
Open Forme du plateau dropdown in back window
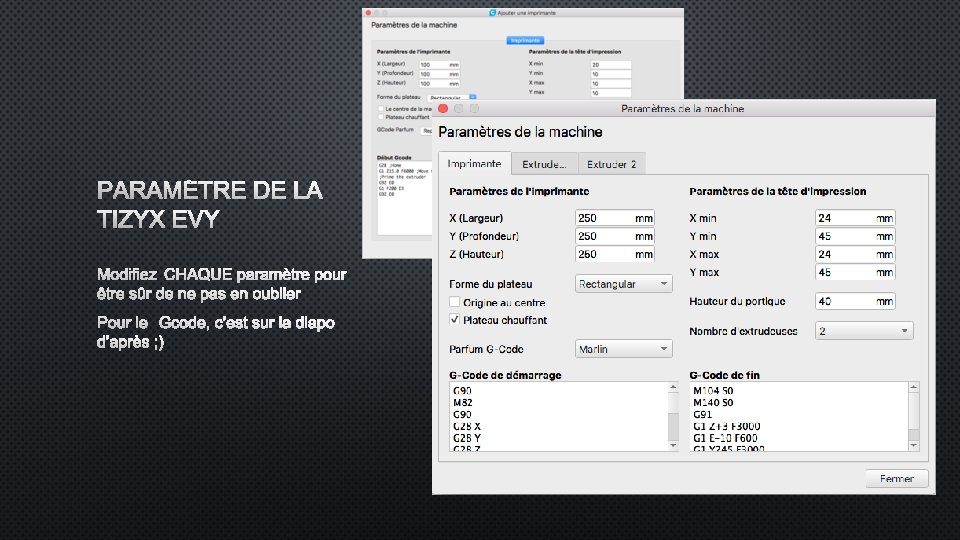point(452,97)
